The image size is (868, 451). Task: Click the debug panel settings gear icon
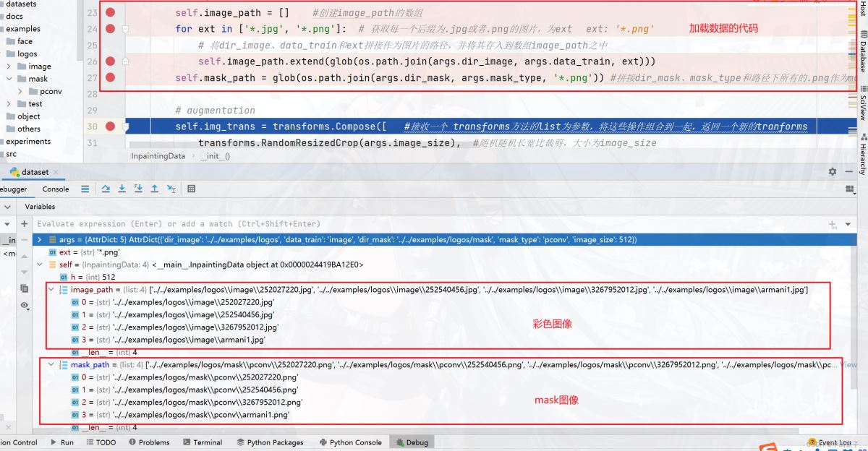click(x=833, y=172)
